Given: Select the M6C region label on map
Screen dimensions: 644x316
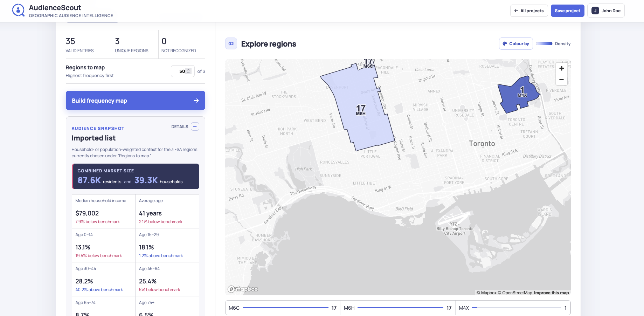Looking at the screenshot, I should (368, 64).
